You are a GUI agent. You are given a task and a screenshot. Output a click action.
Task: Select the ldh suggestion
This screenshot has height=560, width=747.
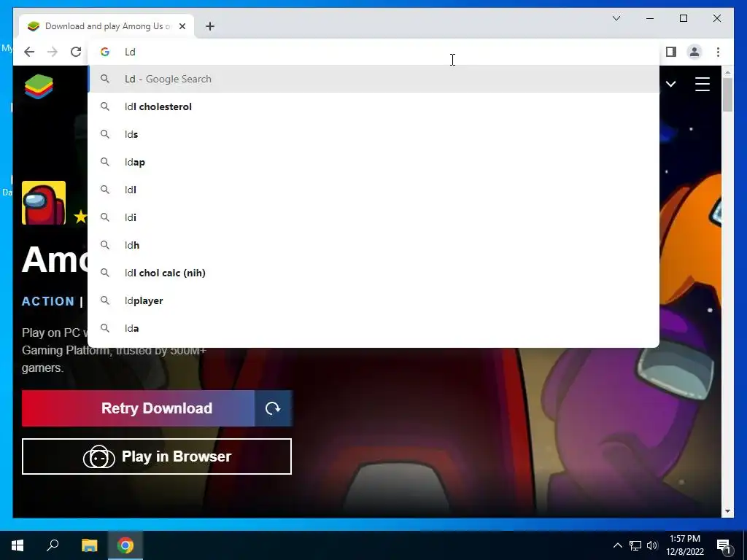point(373,245)
